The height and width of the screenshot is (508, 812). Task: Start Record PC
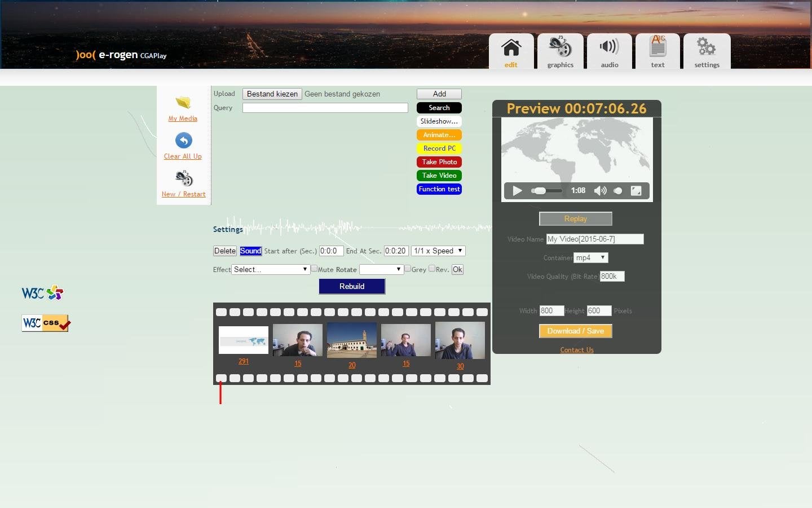[x=439, y=148]
